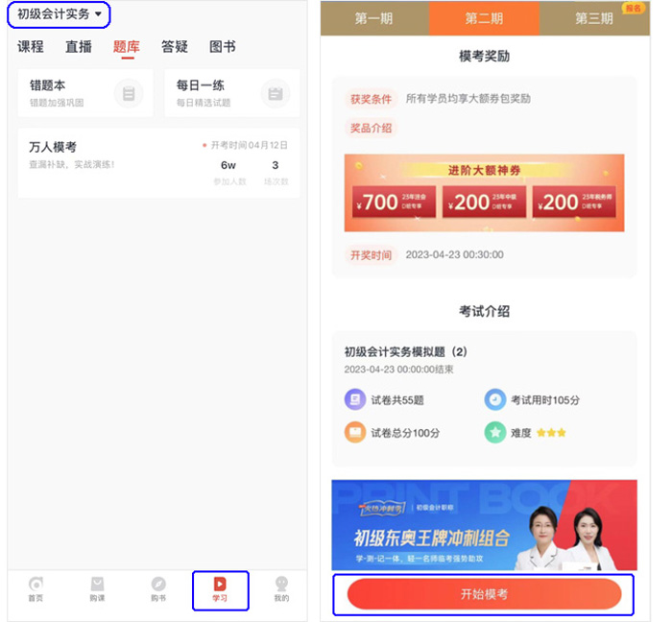
Task: Open the 错题本 notebook icon
Action: point(129,93)
